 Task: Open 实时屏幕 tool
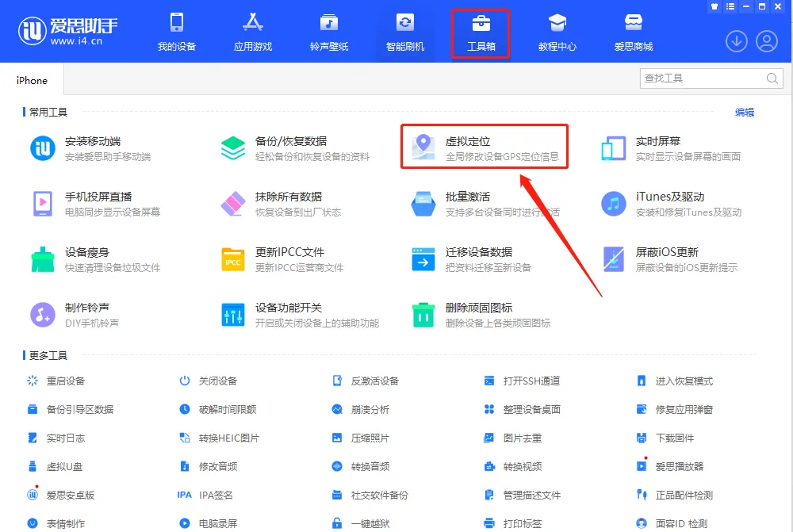coord(671,149)
